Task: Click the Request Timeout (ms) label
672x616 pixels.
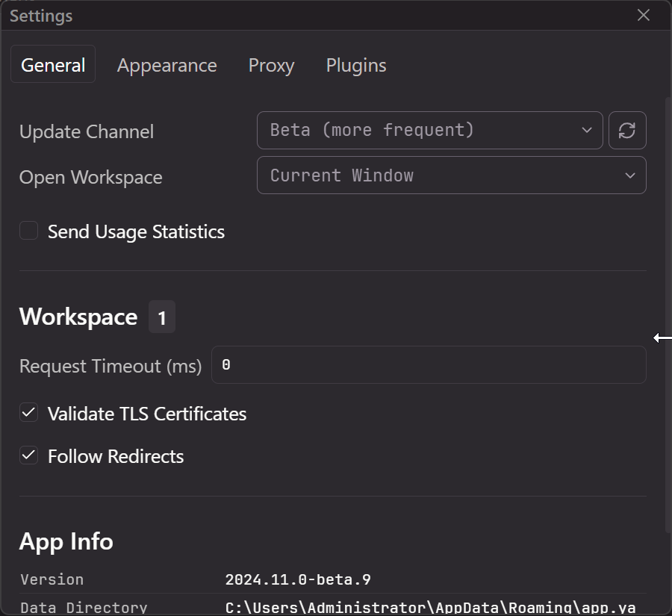Action: pos(111,366)
